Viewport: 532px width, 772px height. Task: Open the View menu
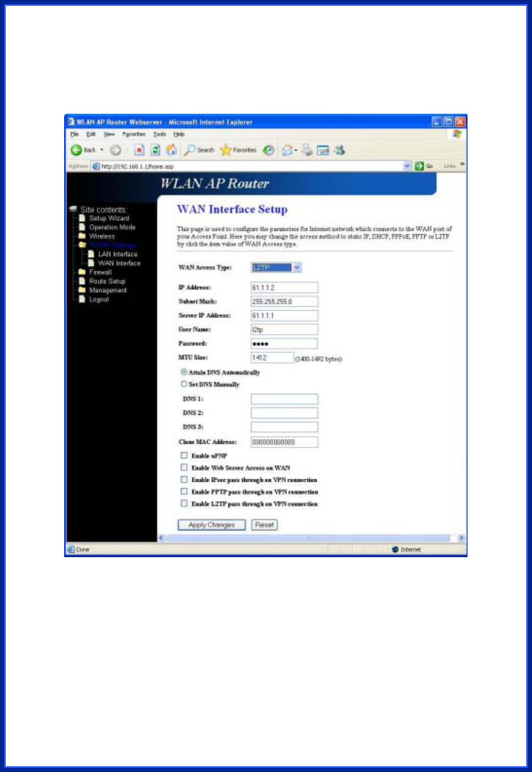point(109,134)
